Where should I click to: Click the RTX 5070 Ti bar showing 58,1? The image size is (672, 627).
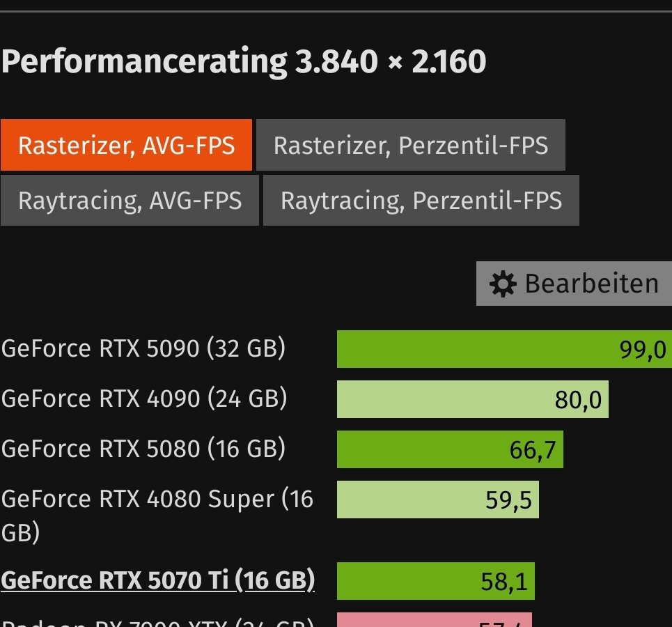(x=436, y=581)
